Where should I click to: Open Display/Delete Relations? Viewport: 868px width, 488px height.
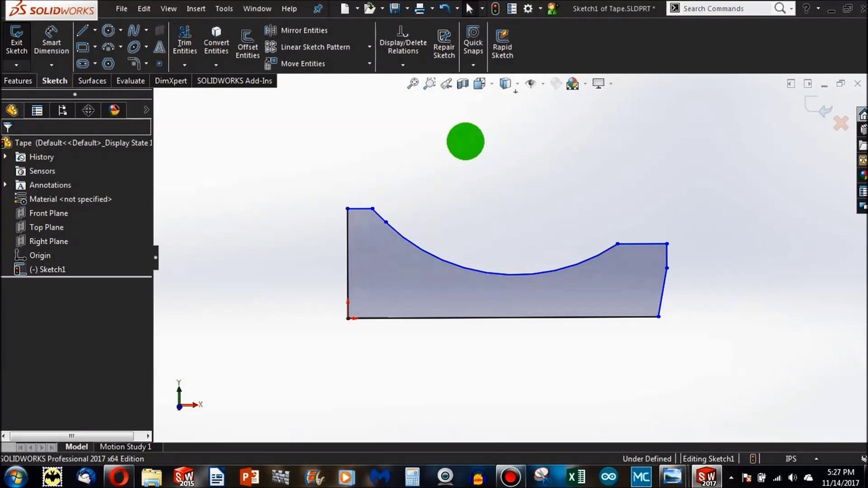(403, 41)
